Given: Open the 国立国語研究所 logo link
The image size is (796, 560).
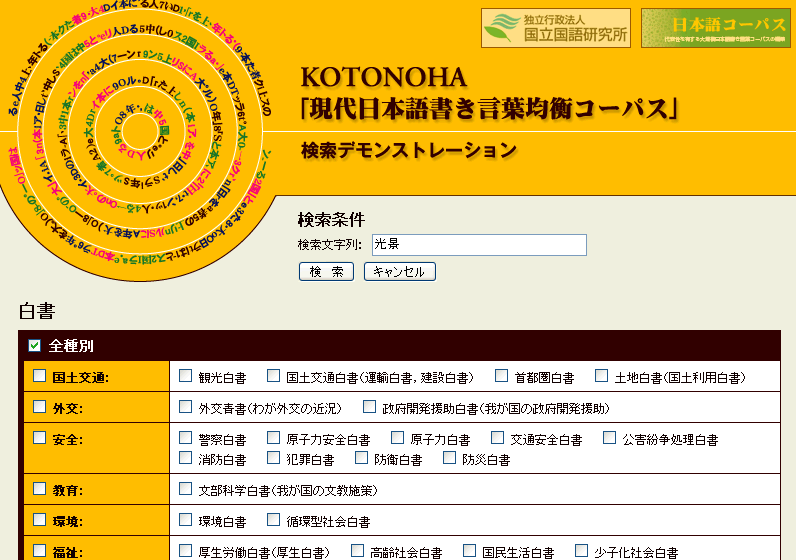Looking at the screenshot, I should pos(556,28).
